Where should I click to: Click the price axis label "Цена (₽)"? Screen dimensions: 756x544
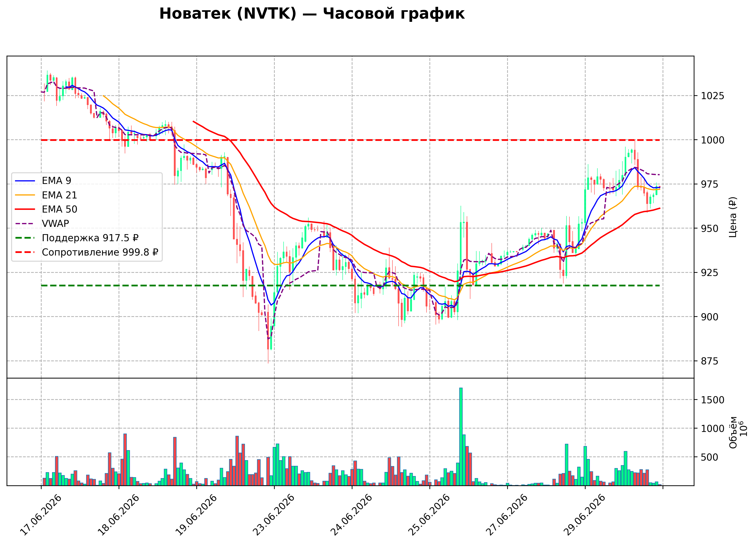tap(733, 217)
